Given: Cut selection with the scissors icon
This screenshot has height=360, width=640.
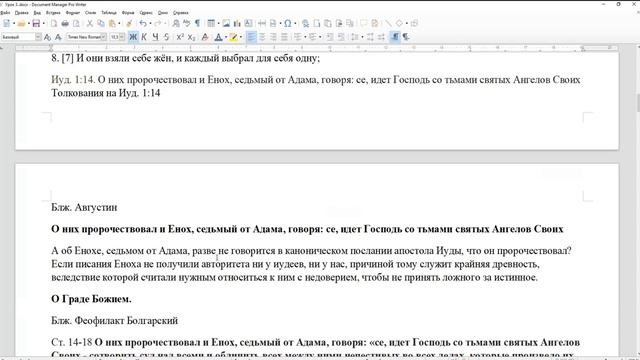Looking at the screenshot, I should point(89,24).
